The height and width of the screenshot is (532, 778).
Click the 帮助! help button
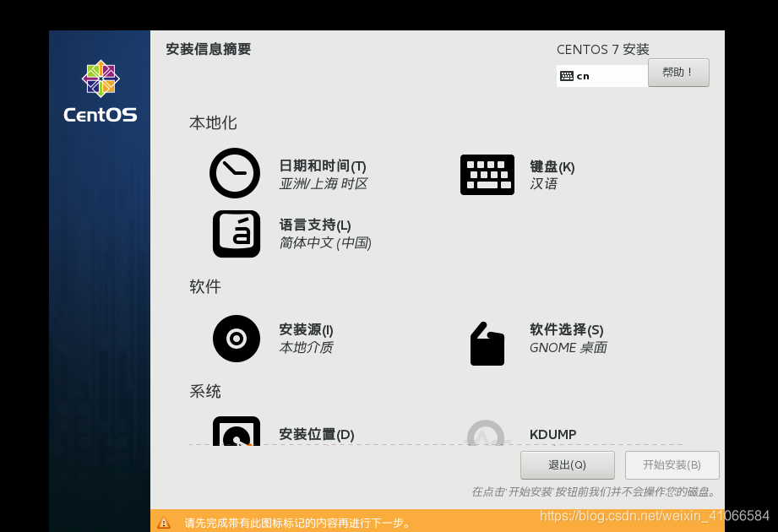pyautogui.click(x=678, y=73)
